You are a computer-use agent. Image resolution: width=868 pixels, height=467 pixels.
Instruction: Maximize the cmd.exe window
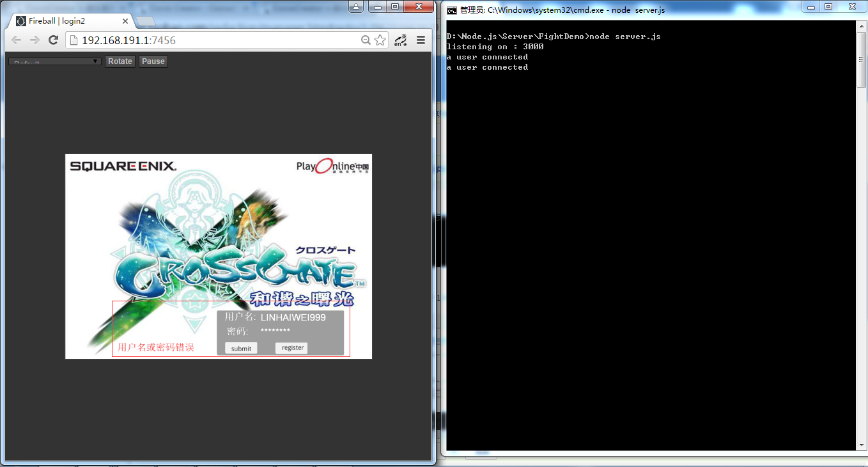pyautogui.click(x=828, y=7)
